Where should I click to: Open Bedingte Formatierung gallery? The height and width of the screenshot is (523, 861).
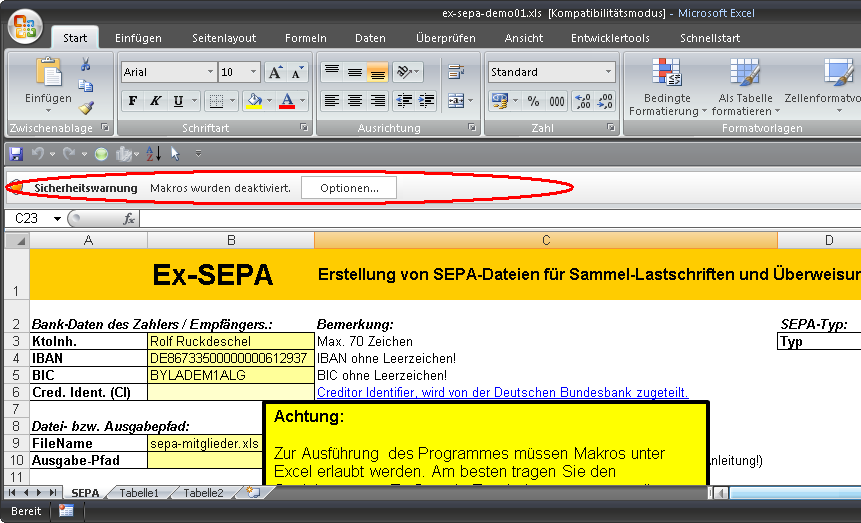click(667, 87)
